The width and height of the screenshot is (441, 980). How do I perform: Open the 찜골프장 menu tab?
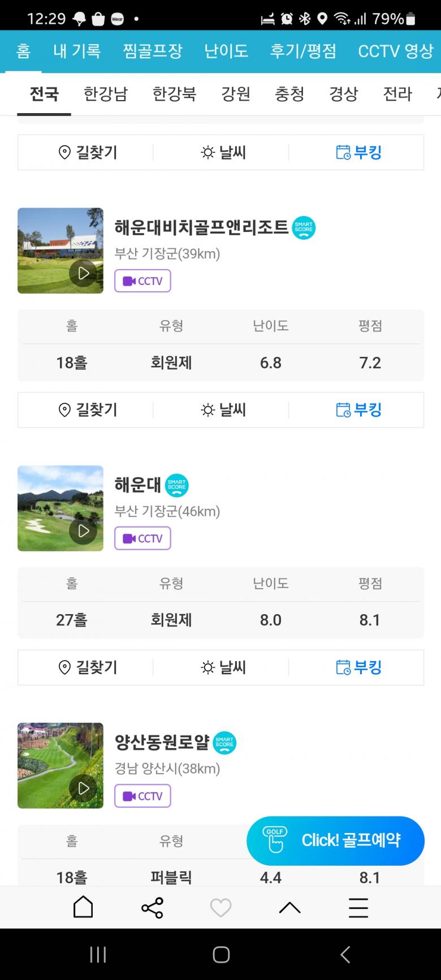click(x=153, y=51)
